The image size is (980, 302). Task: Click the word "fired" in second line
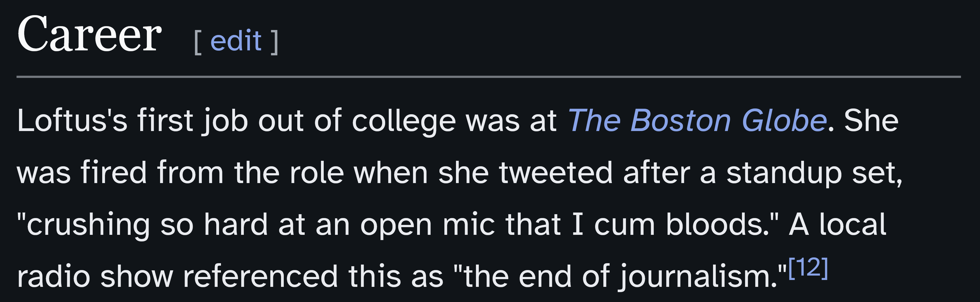click(113, 173)
